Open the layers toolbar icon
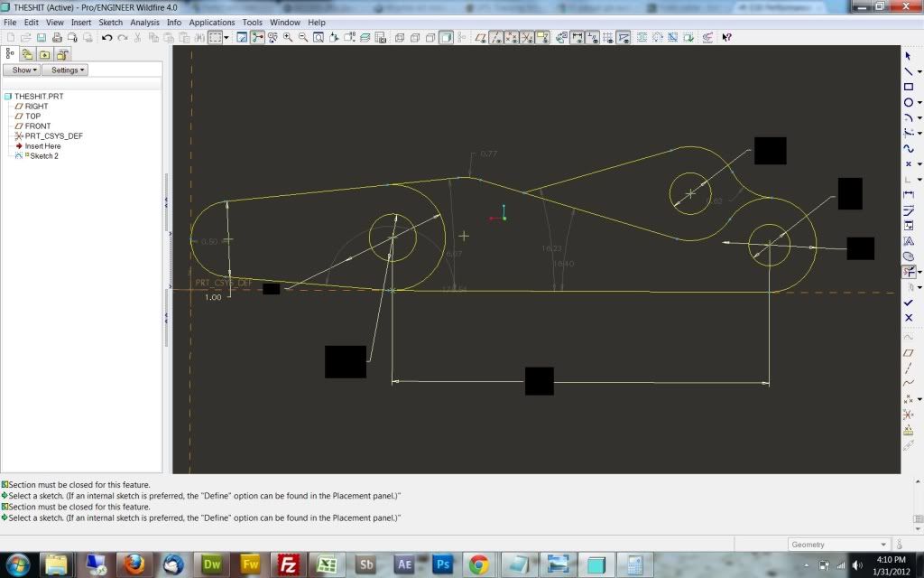This screenshot has width=924, height=578. (x=365, y=37)
